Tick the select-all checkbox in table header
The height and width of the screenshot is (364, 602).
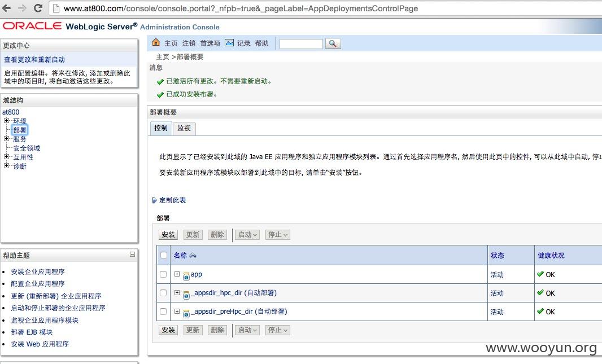[164, 256]
